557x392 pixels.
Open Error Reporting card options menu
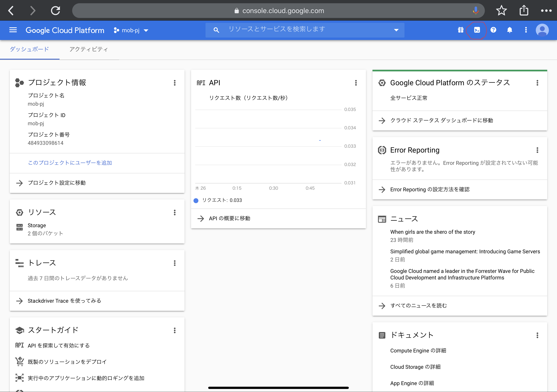(537, 150)
